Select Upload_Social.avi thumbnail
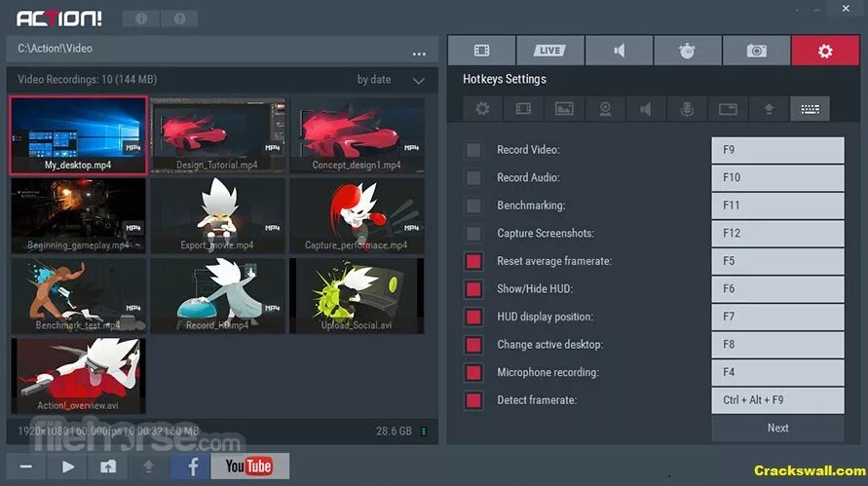The height and width of the screenshot is (486, 868). [358, 296]
